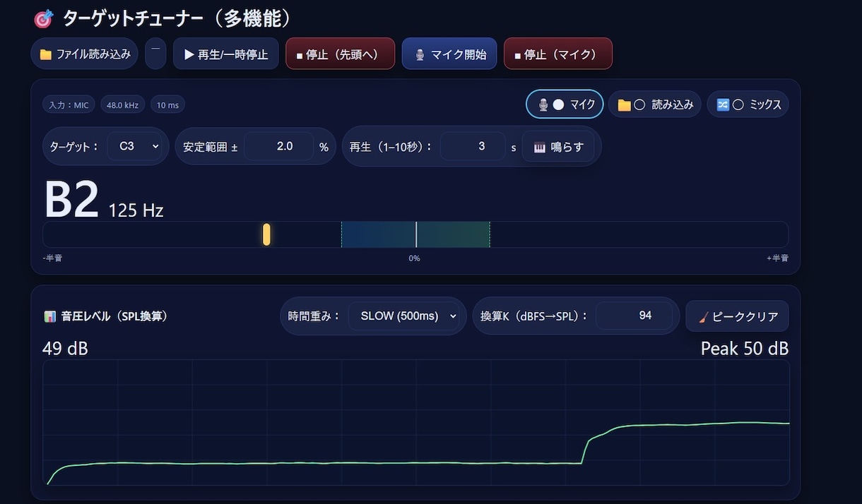Click the 125 Hz frequency readout
This screenshot has width=862, height=504.
point(136,210)
